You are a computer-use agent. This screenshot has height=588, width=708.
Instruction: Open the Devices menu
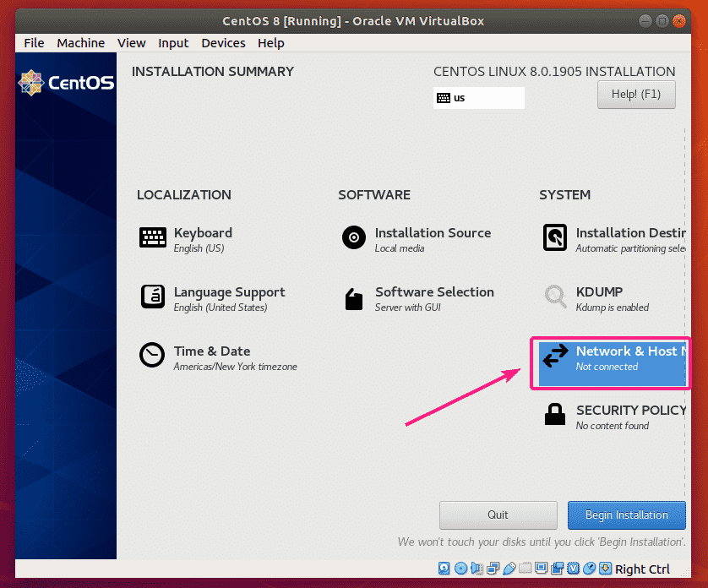[223, 43]
